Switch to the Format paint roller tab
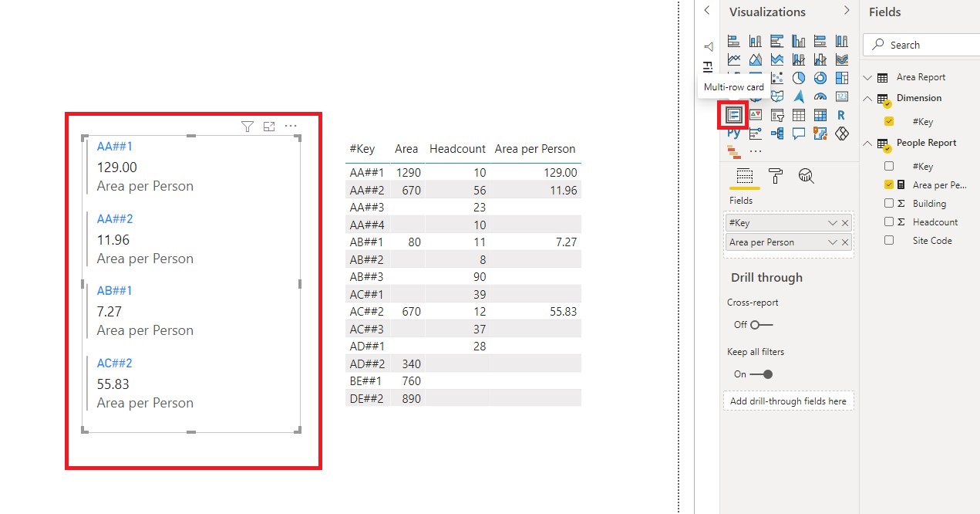 [776, 176]
